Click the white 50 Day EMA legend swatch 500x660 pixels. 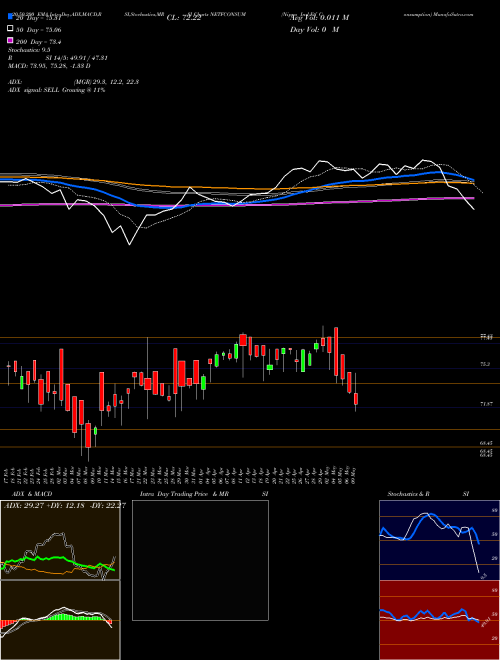pyautogui.click(x=10, y=29)
